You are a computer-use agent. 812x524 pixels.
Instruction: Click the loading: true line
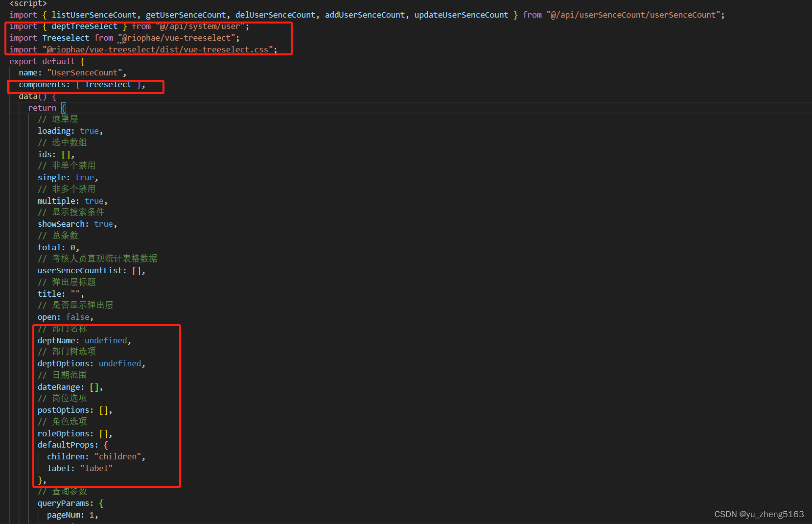click(70, 131)
